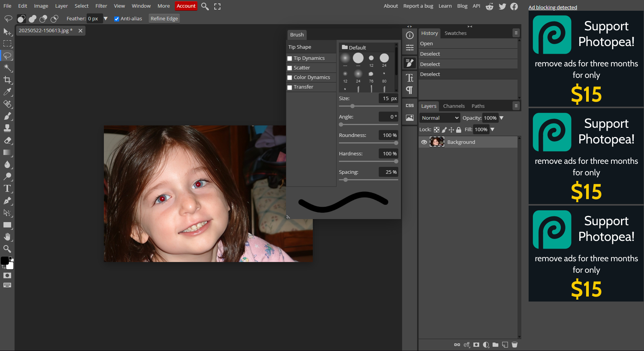
Task: Enable Scatter brush option
Action: click(290, 68)
